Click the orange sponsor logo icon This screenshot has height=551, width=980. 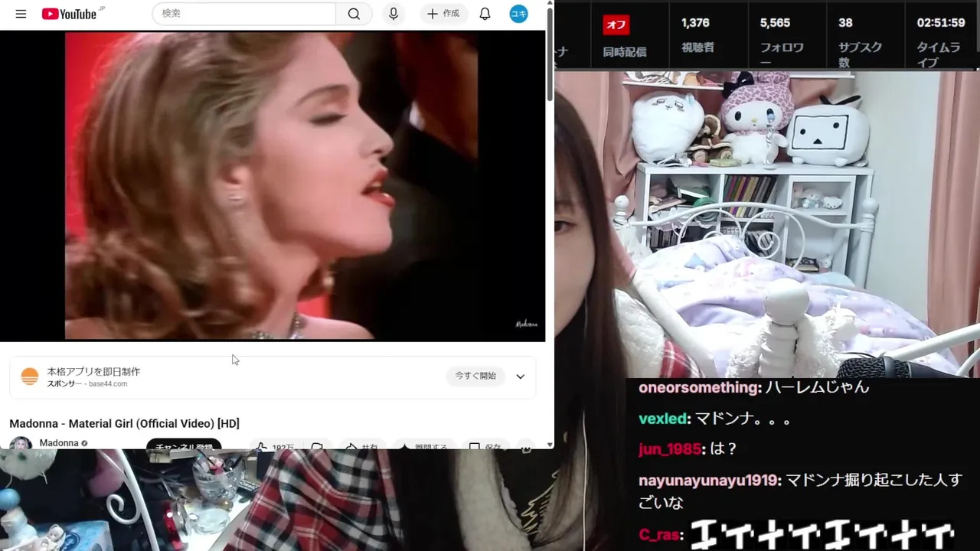click(x=29, y=377)
